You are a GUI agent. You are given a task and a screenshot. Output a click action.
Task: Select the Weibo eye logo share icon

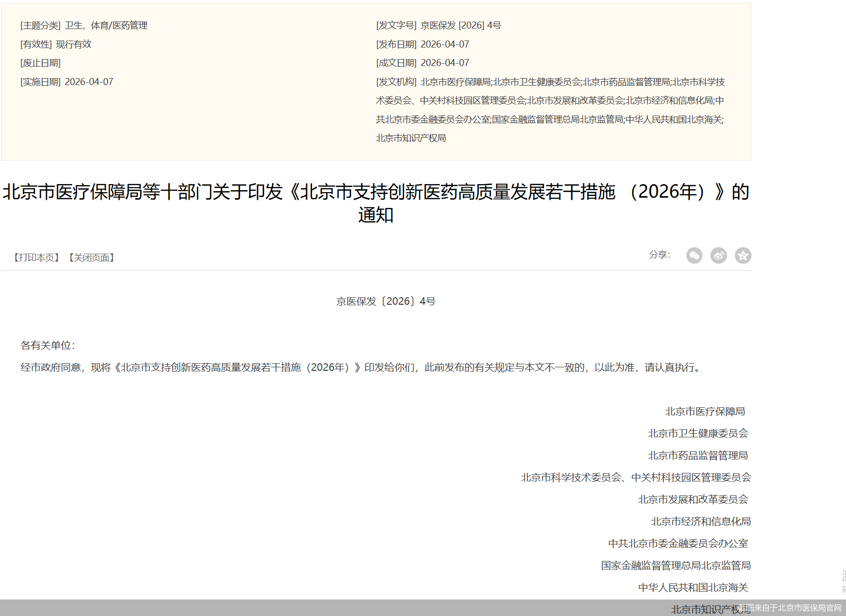tap(719, 255)
